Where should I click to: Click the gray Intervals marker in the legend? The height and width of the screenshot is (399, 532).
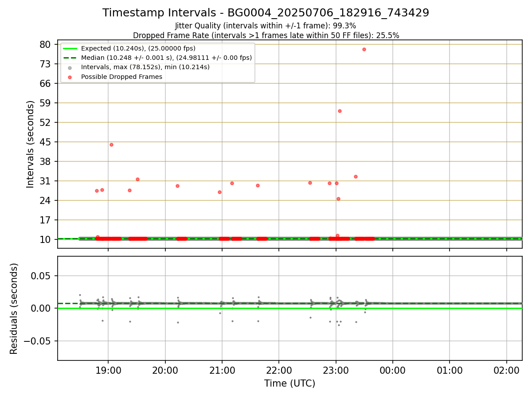[x=70, y=67]
